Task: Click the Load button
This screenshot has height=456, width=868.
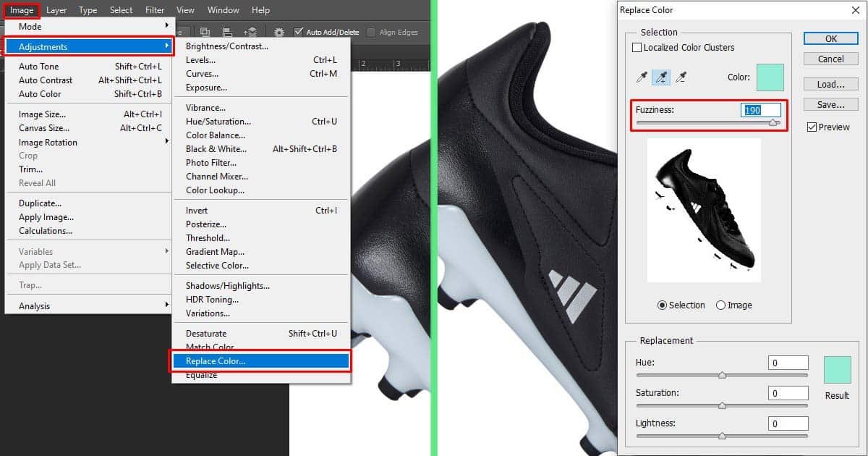Action: point(830,83)
